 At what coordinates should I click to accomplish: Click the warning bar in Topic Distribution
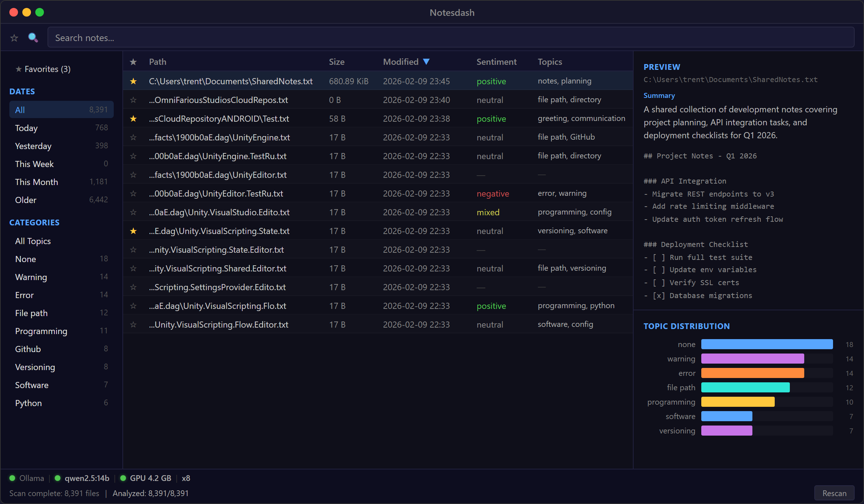752,359
